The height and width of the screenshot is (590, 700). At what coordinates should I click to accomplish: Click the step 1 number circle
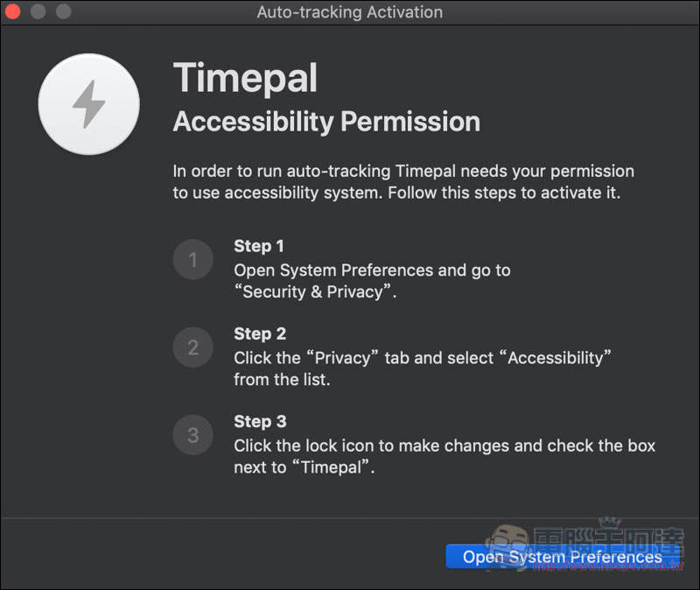coord(192,259)
